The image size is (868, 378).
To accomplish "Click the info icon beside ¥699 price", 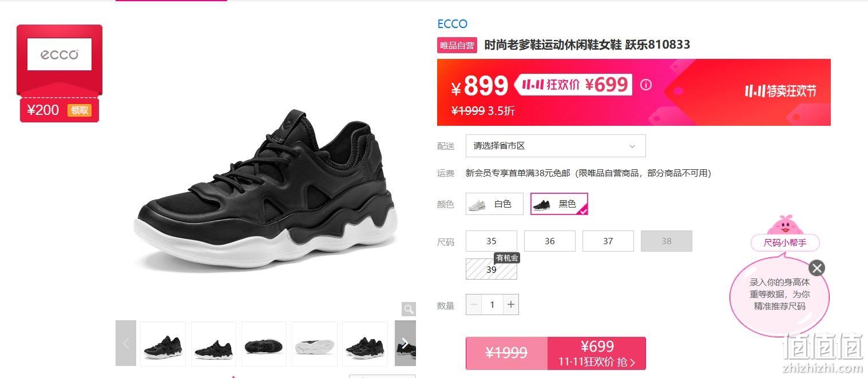I will [x=646, y=85].
